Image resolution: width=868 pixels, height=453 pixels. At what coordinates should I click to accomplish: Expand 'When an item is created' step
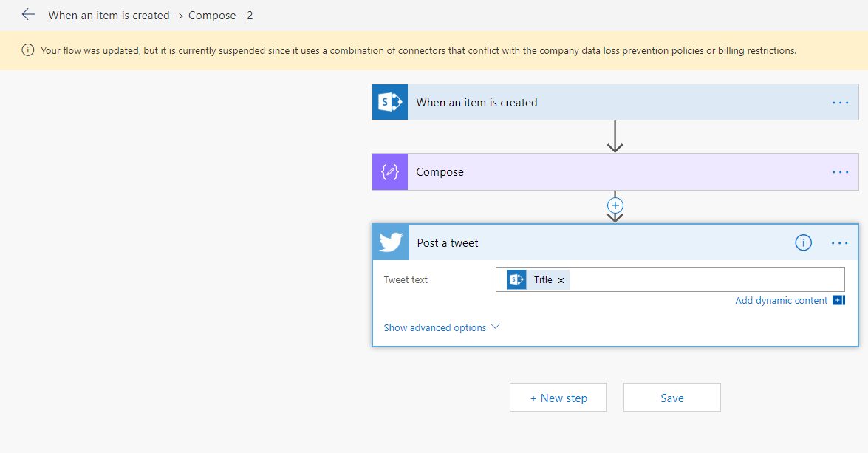(x=615, y=103)
